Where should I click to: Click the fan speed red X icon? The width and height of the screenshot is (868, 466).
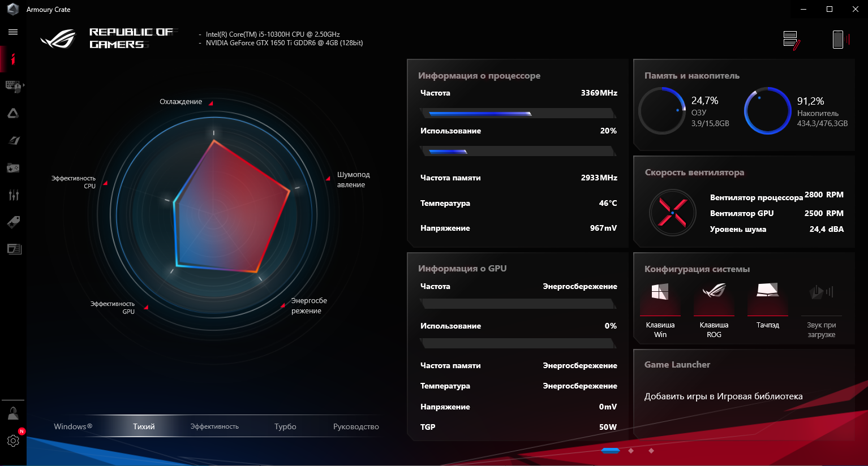pos(672,213)
